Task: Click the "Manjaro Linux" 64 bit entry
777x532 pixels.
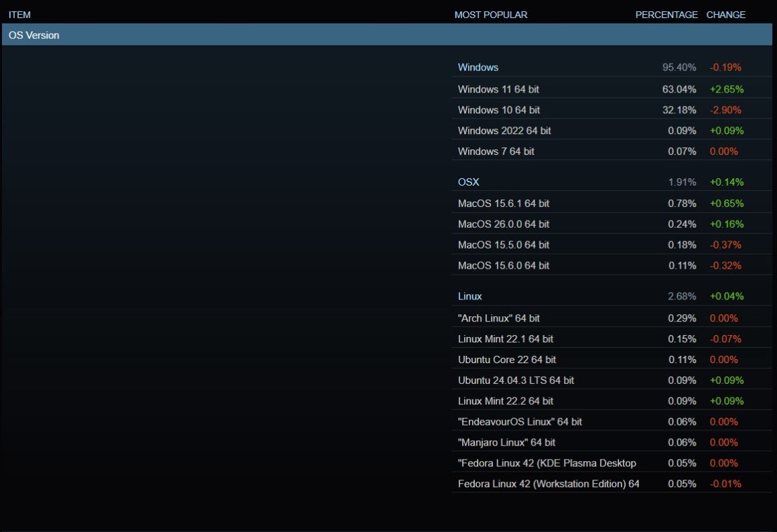Action: (x=506, y=442)
